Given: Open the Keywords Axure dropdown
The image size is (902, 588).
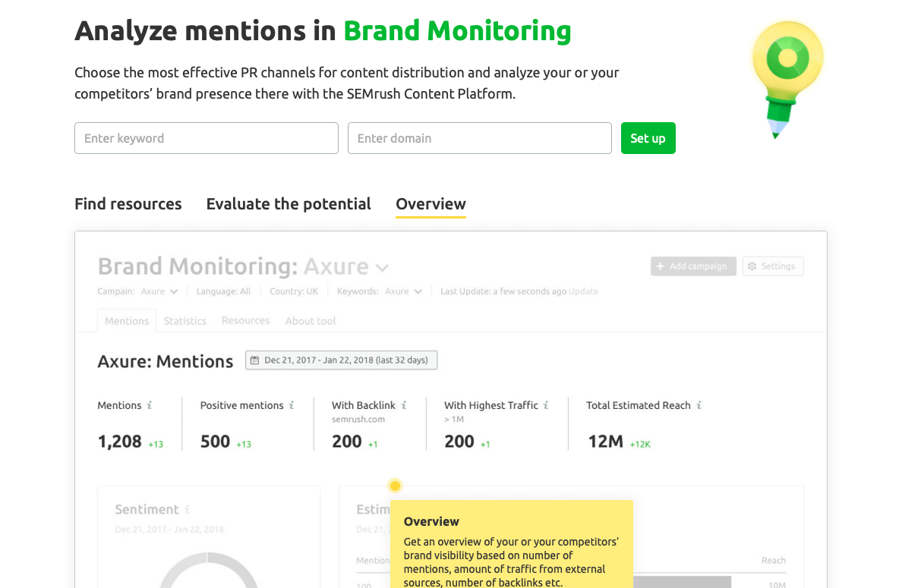Looking at the screenshot, I should (403, 291).
